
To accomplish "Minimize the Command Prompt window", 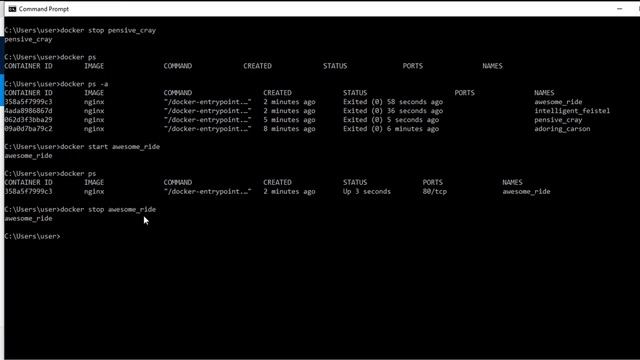I will 620,9.
